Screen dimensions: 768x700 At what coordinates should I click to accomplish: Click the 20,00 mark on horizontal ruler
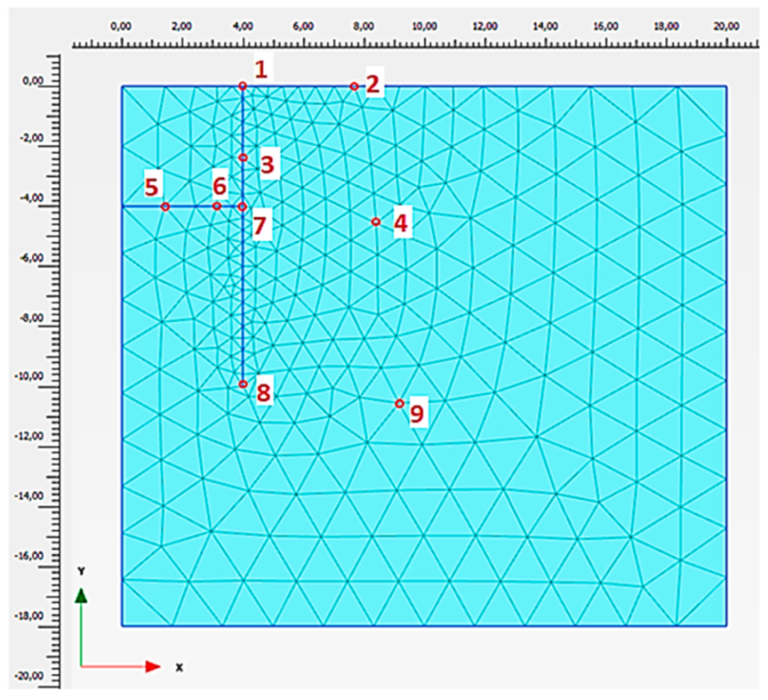tap(726, 27)
